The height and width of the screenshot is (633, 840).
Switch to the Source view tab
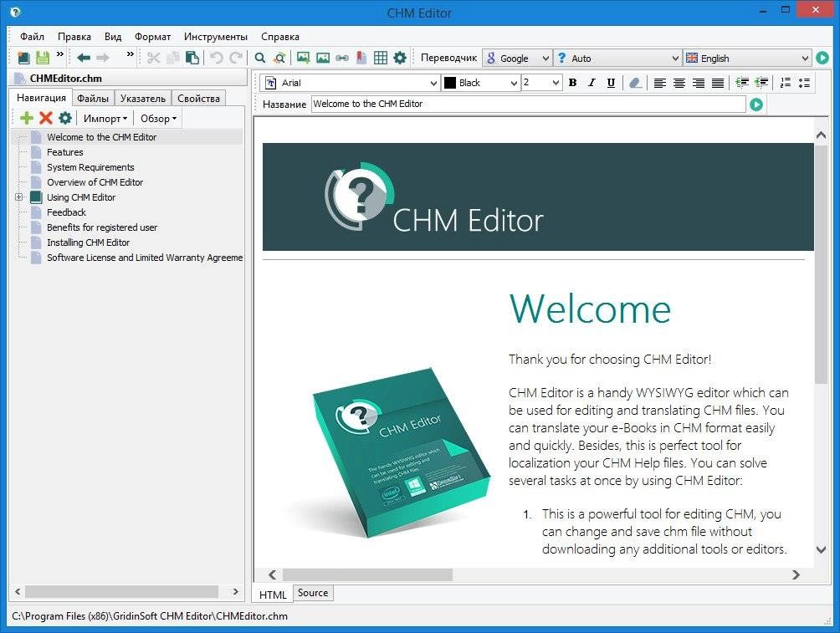[313, 593]
